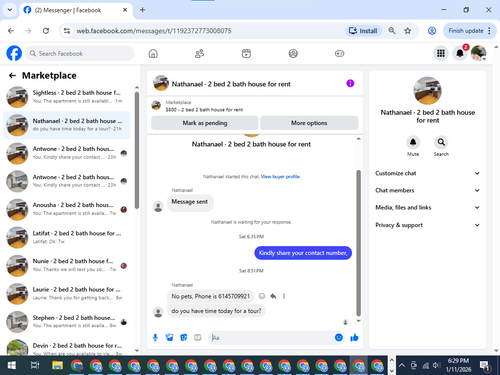Open File Explorer from the taskbar
The height and width of the screenshot is (375, 500).
(57, 365)
